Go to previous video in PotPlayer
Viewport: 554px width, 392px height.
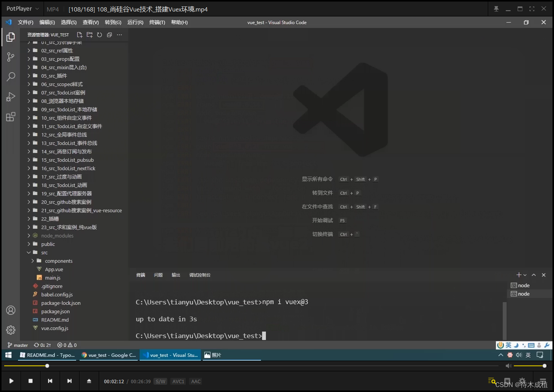(x=50, y=381)
